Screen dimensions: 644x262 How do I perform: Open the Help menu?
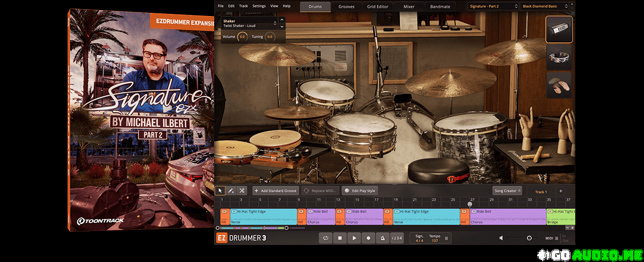[x=287, y=6]
